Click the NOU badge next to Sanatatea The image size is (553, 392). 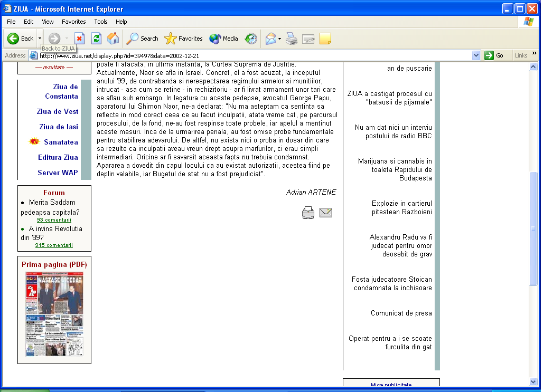34,141
